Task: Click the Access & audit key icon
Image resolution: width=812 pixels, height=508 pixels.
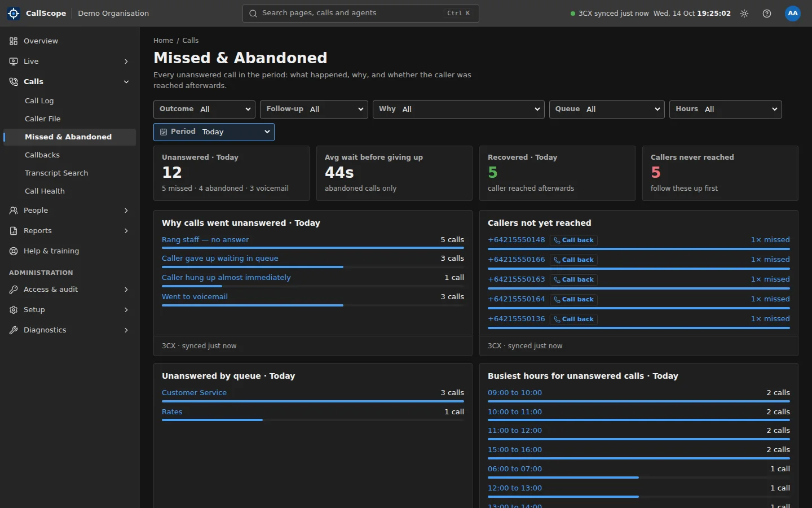Action: click(x=14, y=290)
